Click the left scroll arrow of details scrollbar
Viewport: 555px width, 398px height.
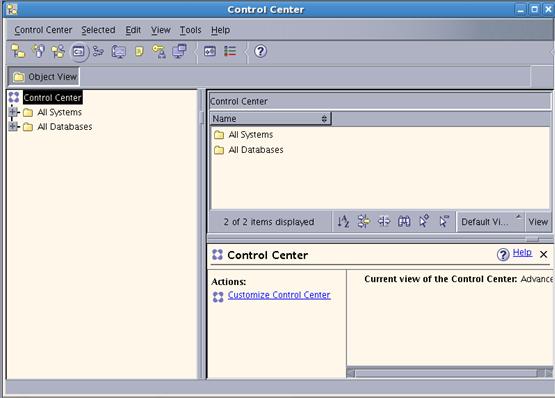[351, 373]
